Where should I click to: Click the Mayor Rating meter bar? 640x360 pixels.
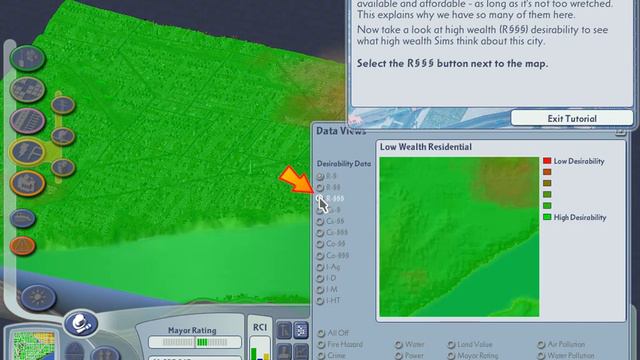[x=195, y=342]
